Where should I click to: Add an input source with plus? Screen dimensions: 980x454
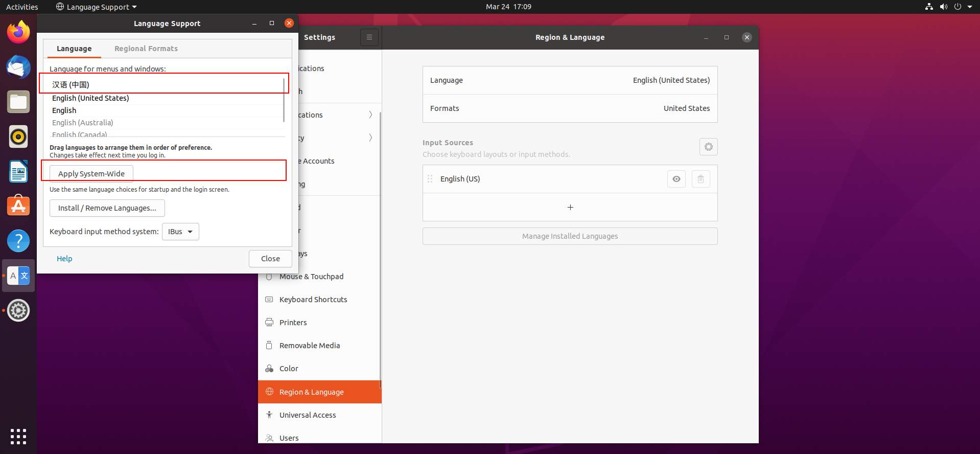(x=570, y=207)
